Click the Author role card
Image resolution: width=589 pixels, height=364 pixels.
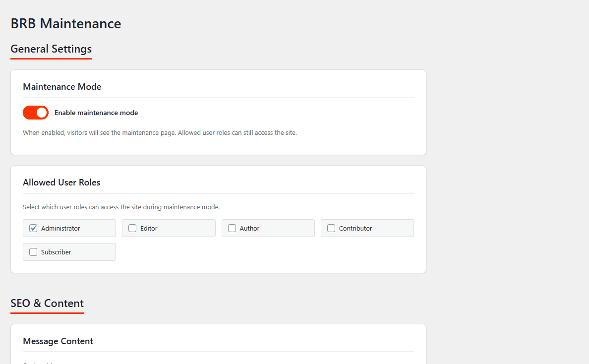click(x=268, y=228)
